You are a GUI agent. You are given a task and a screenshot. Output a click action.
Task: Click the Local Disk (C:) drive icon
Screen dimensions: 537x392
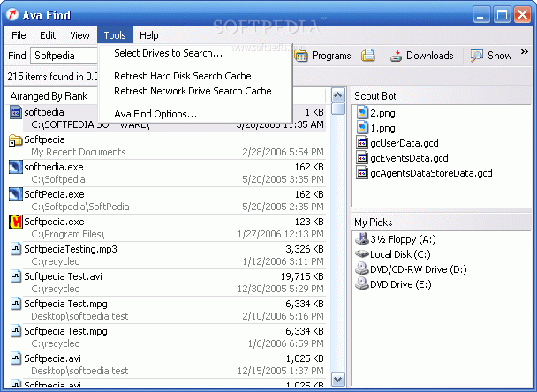362,253
